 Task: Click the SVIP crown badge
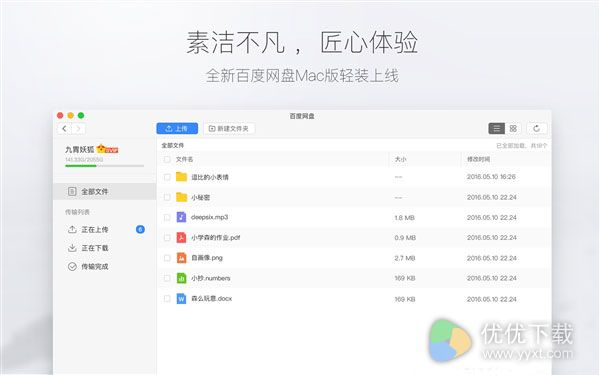pos(107,149)
